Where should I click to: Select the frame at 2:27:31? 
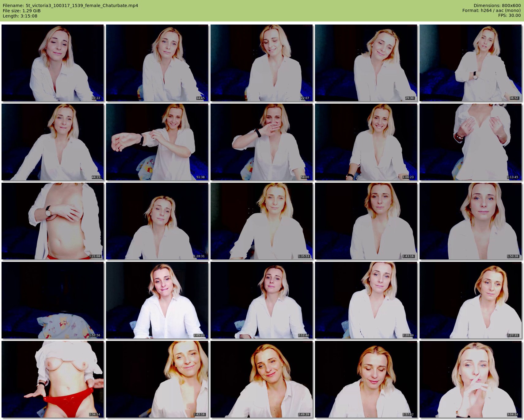pos(471,300)
